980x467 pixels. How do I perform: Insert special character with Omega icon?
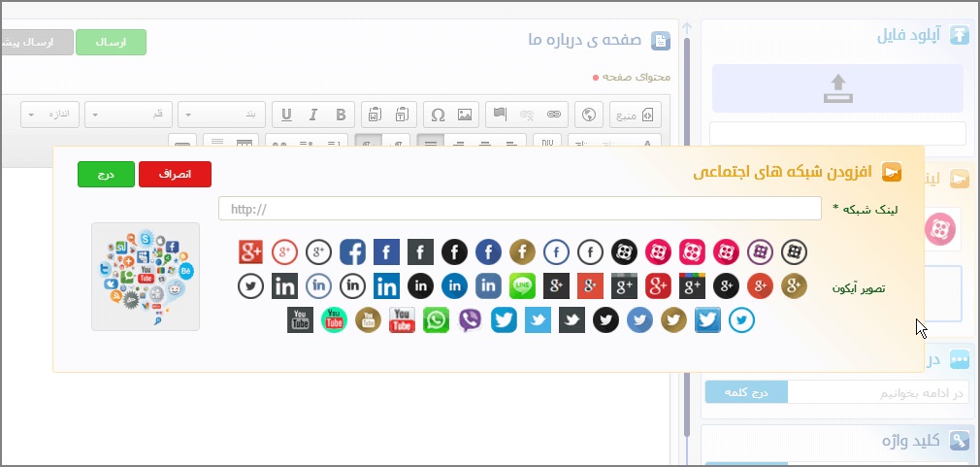[438, 115]
